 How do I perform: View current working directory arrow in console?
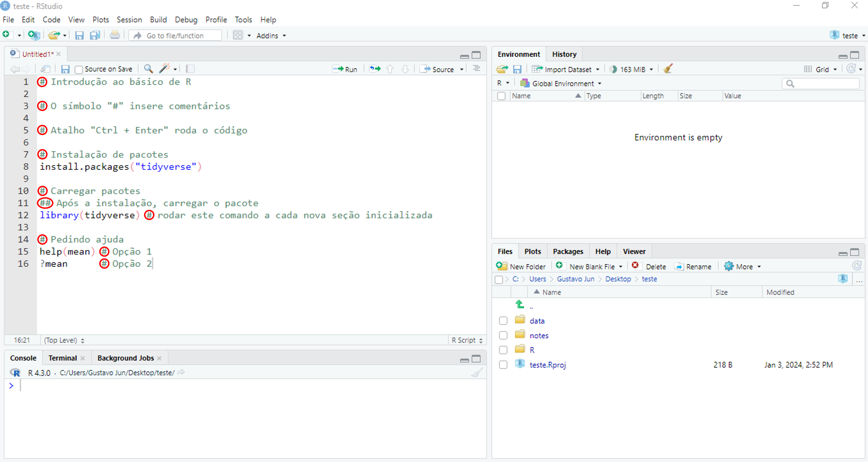pyautogui.click(x=181, y=372)
